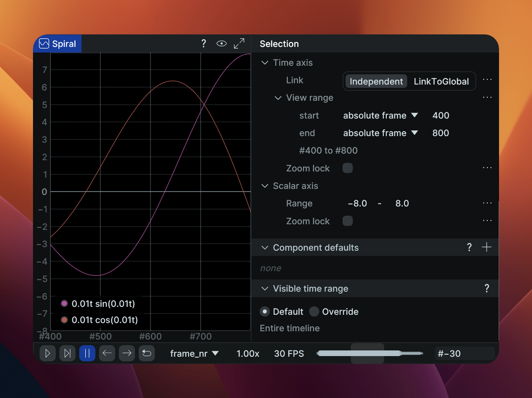Select Independent link option
This screenshot has height=398, width=532.
point(376,81)
